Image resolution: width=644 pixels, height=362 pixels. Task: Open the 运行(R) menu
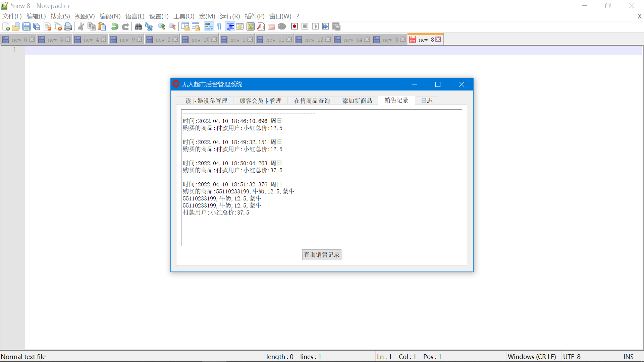click(x=230, y=16)
